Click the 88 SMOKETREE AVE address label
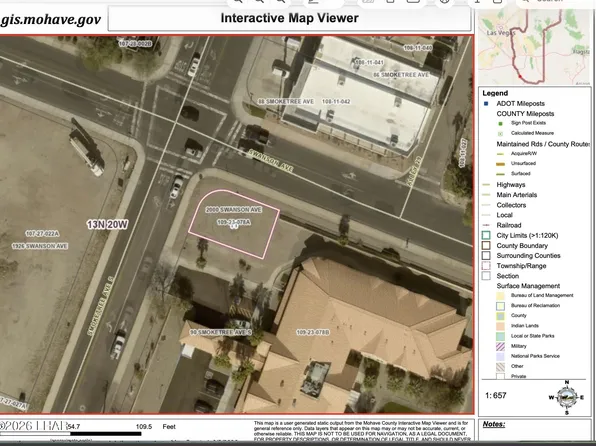Image resolution: width=596 pixels, height=446 pixels. 286,102
